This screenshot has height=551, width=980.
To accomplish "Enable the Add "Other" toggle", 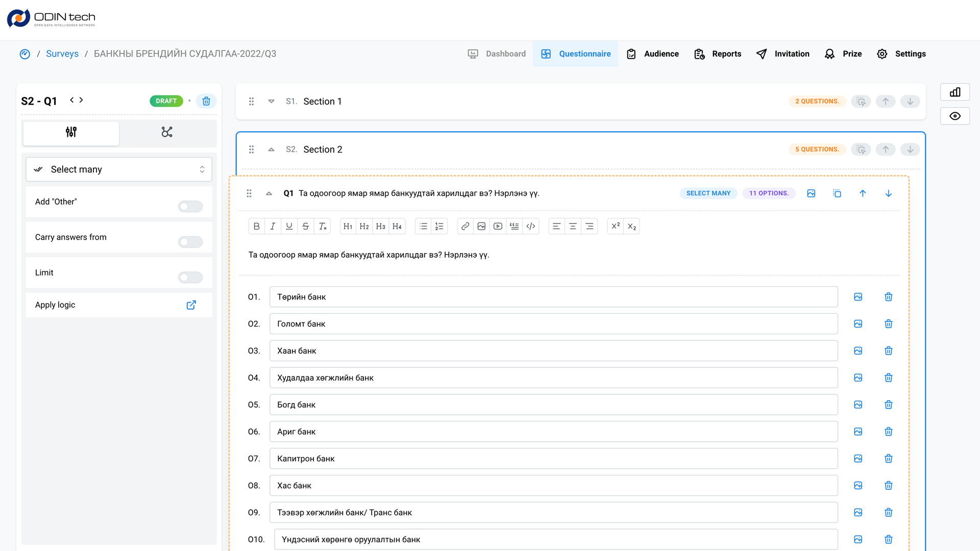I will (190, 207).
